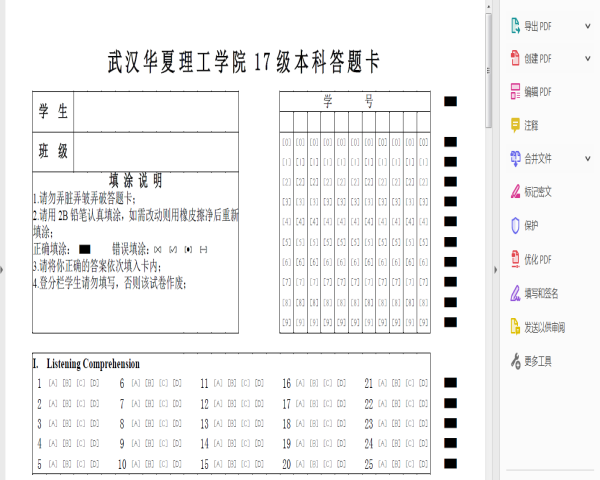Click the document title 武汉华夏理工学院 17 级本科答题卡
This screenshot has width=600, height=480.
point(243,61)
